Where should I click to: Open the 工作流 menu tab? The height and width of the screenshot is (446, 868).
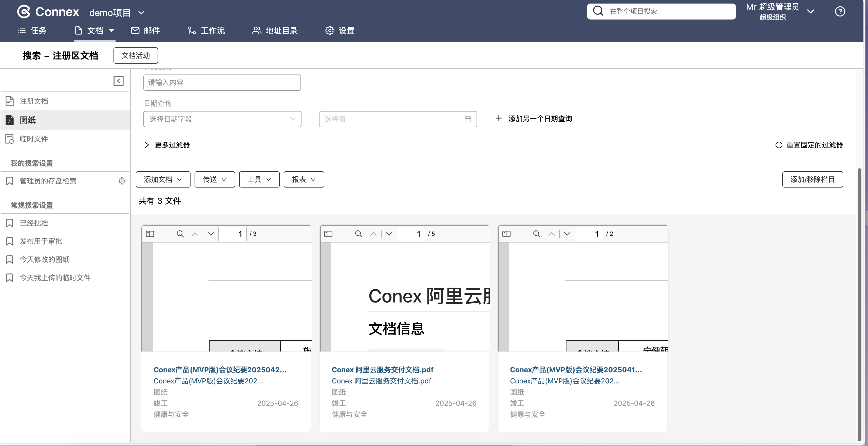(206, 31)
